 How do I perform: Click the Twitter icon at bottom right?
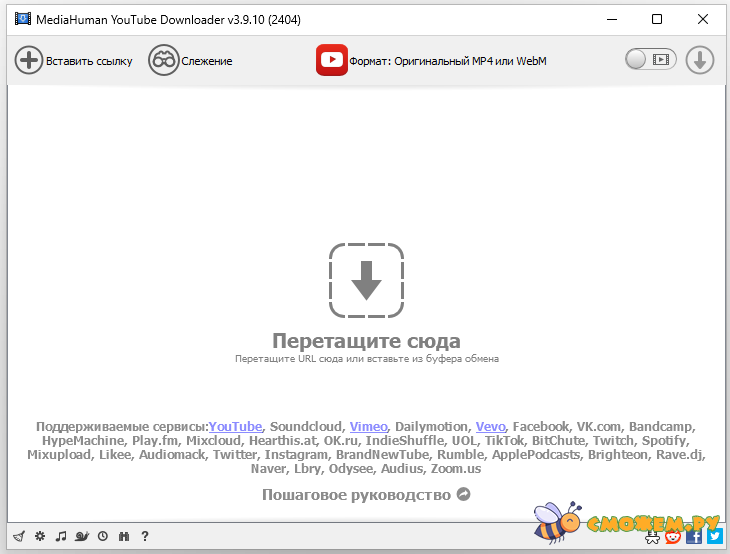(x=714, y=536)
